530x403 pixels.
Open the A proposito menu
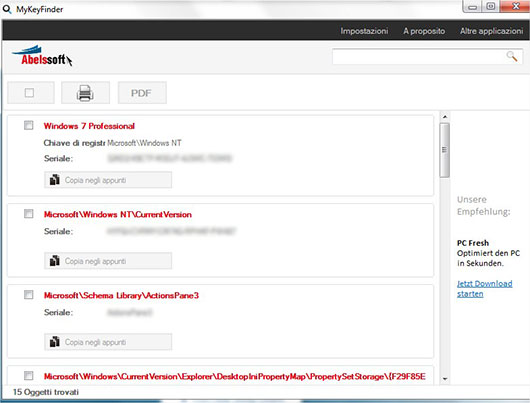(424, 31)
